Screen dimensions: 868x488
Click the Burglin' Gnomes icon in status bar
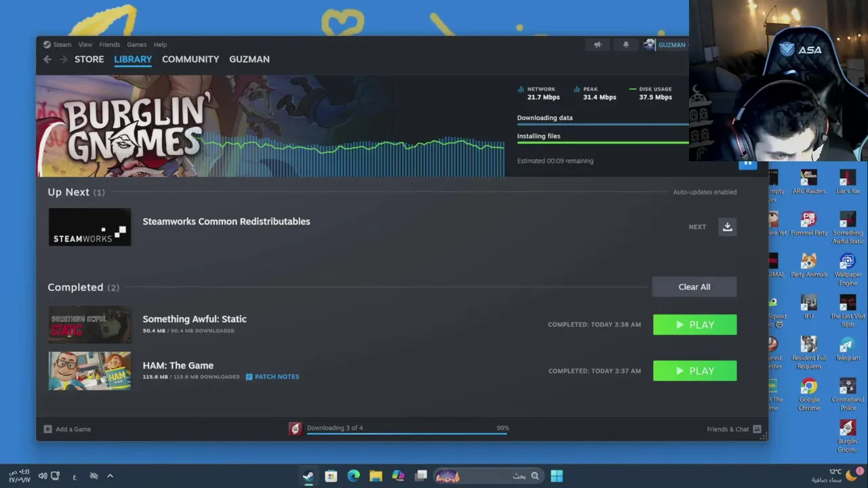click(295, 429)
